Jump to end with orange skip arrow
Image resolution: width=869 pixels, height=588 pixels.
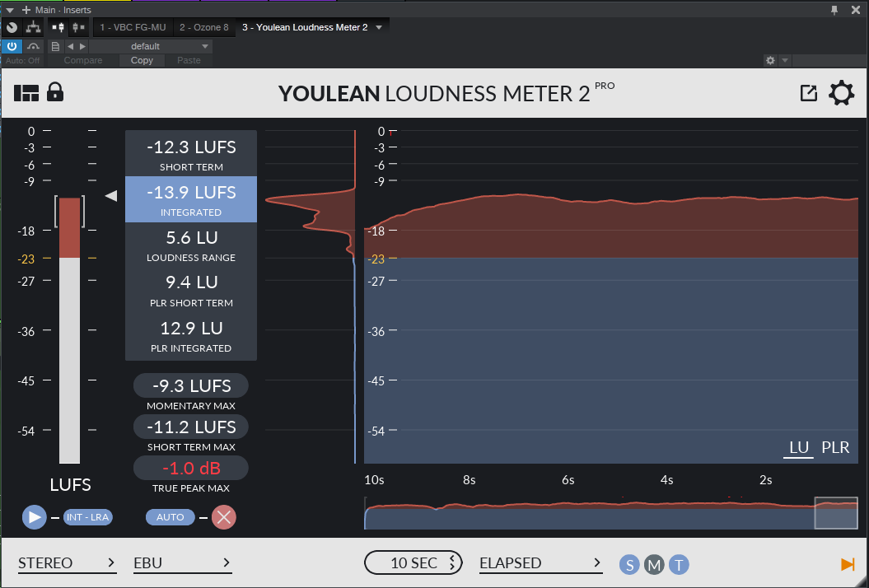pos(848,564)
